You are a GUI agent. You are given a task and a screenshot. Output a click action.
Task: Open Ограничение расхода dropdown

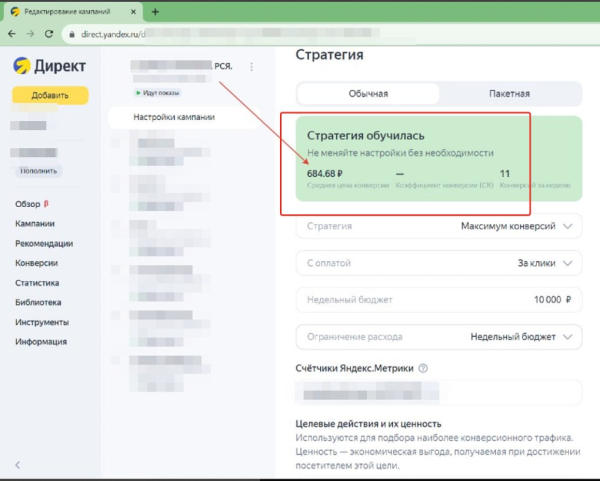tap(439, 337)
